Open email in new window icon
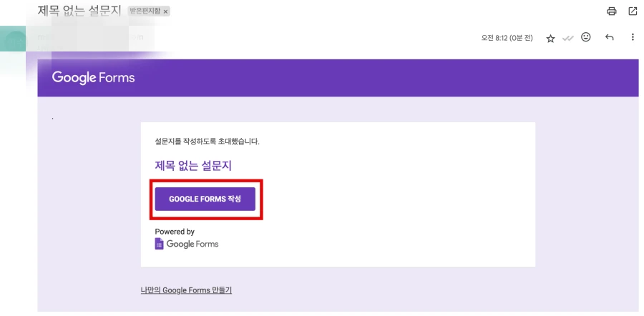This screenshot has width=644, height=316. pyautogui.click(x=633, y=11)
